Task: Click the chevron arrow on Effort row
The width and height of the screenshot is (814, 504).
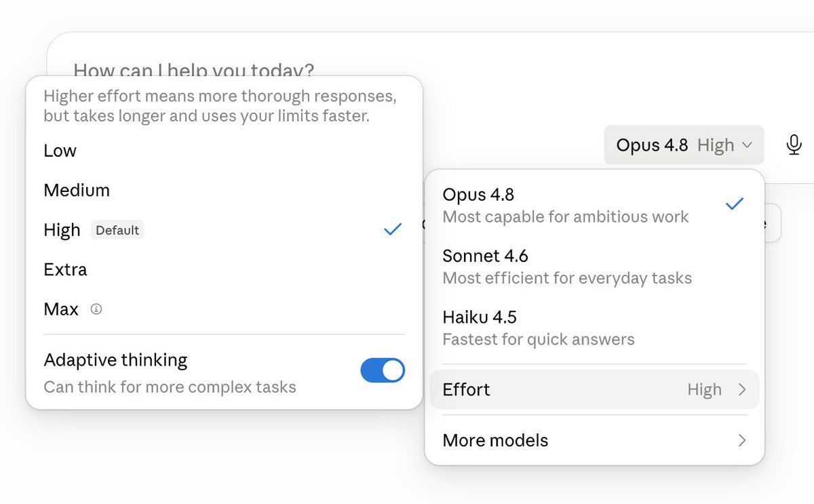Action: (741, 389)
